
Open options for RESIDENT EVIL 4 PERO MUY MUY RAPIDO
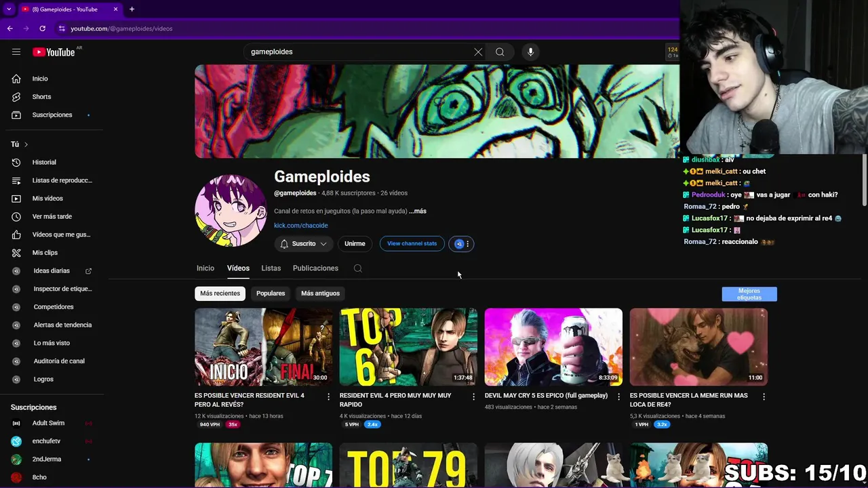click(474, 396)
